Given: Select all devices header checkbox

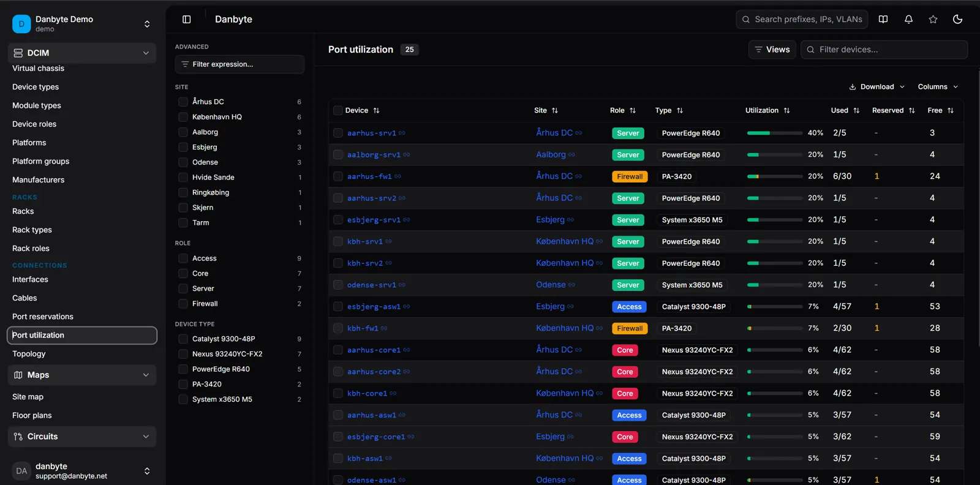Looking at the screenshot, I should point(337,110).
